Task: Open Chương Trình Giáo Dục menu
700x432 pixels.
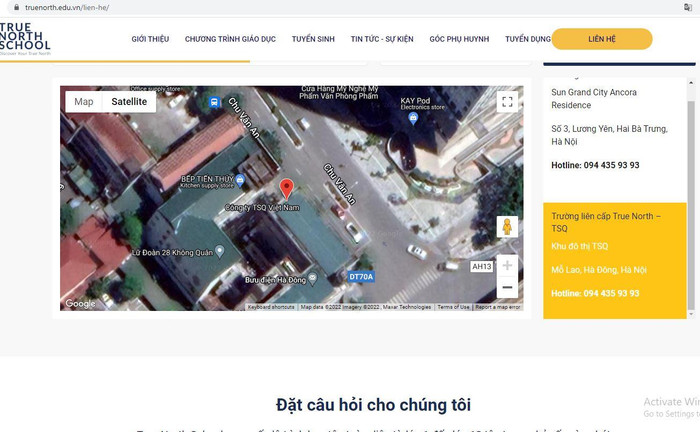Action: 230,39
